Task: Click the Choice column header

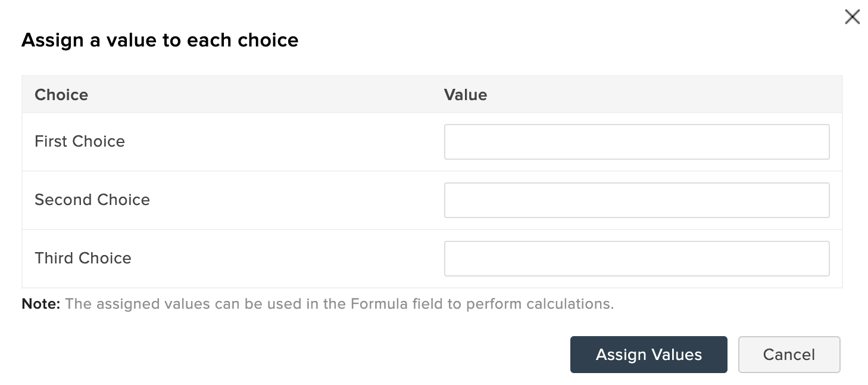Action: point(61,95)
